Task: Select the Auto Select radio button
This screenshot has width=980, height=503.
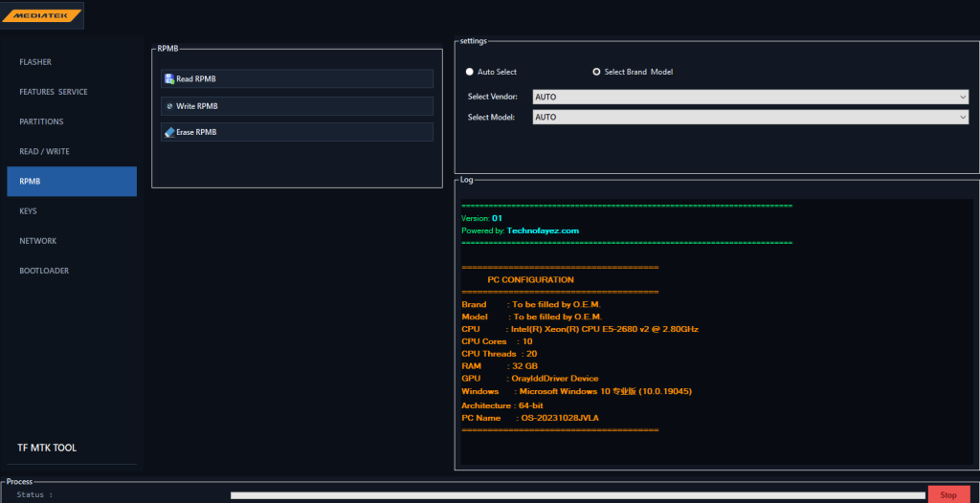Action: click(469, 72)
